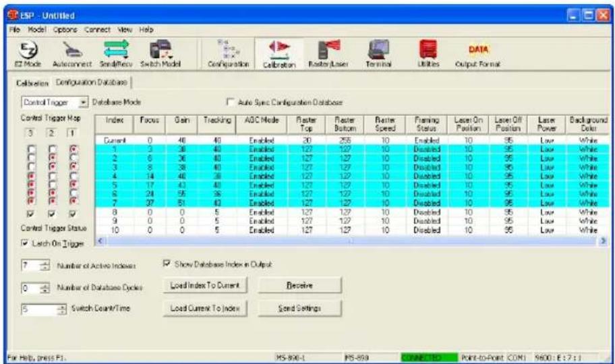
Task: Select the Current row index cell
Action: tap(115, 140)
